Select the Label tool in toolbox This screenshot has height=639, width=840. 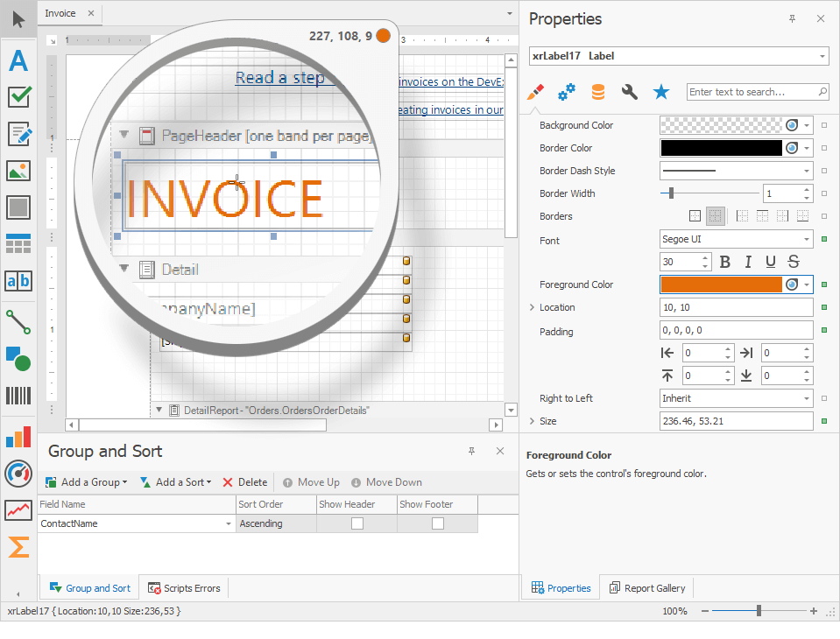pyautogui.click(x=18, y=60)
